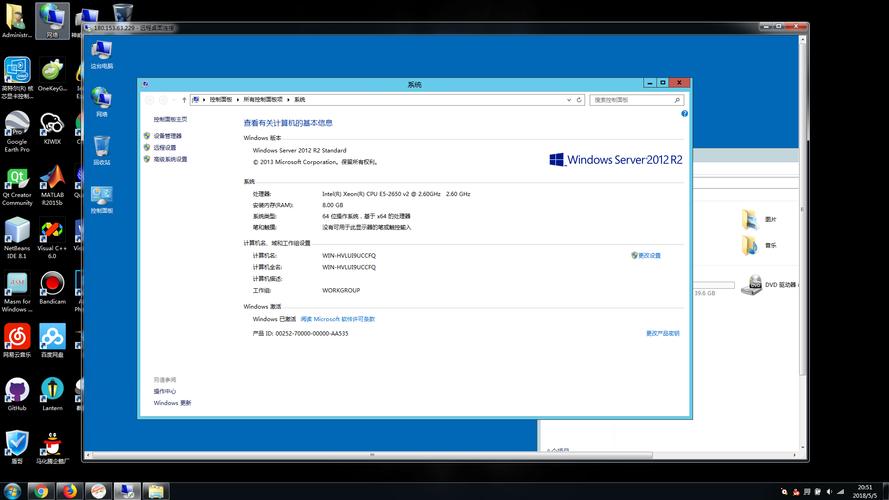Go to 控制面板主页 control panel home
The width and height of the screenshot is (889, 500).
pyautogui.click(x=170, y=120)
